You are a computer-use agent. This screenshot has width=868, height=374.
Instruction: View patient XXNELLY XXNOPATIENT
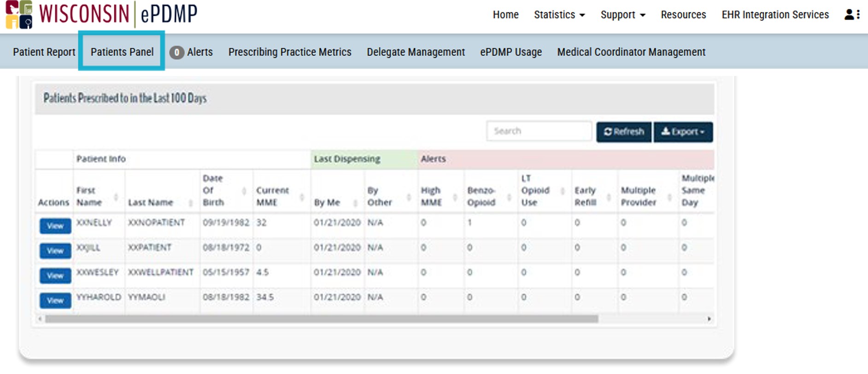click(55, 226)
